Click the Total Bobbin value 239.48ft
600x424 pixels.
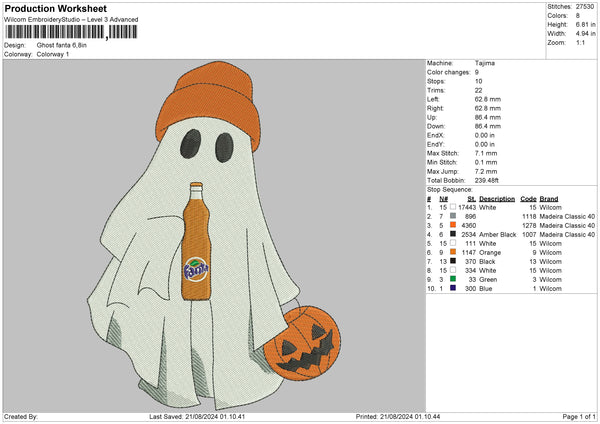point(487,180)
